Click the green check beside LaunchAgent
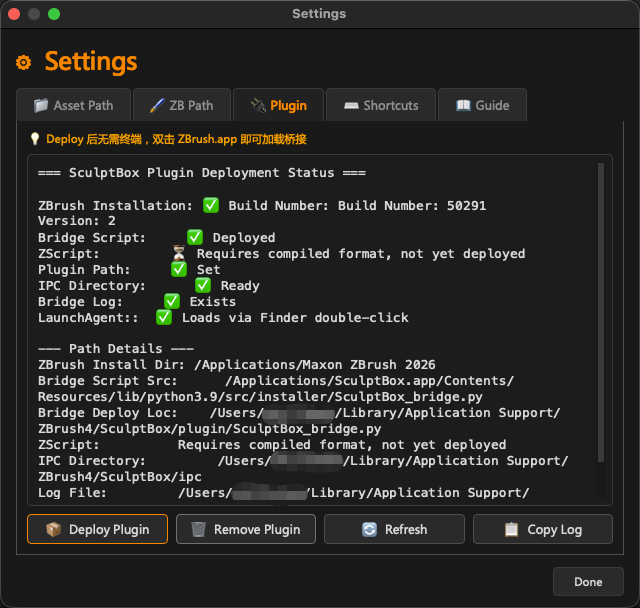Image resolution: width=640 pixels, height=608 pixels. click(164, 317)
